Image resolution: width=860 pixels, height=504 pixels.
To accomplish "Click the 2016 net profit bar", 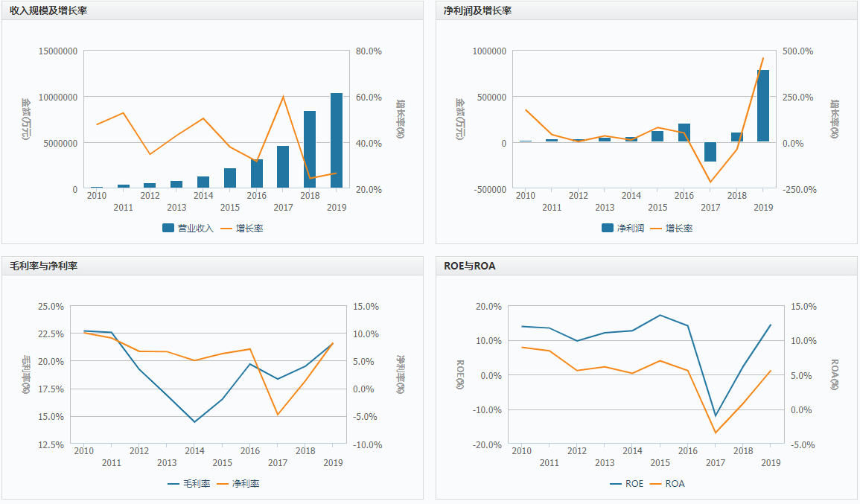I will [684, 133].
